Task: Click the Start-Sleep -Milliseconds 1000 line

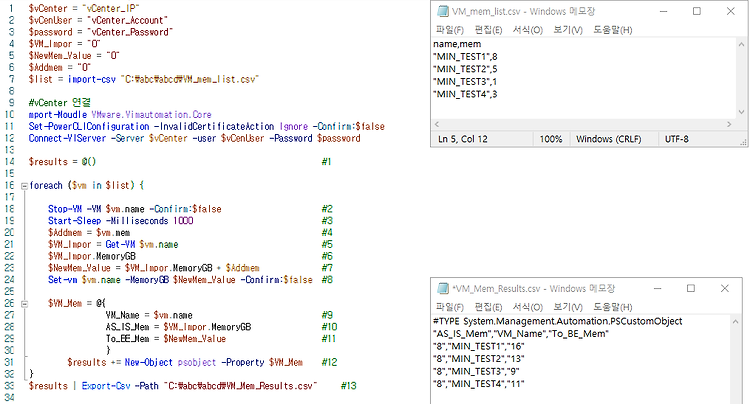Action: (x=121, y=221)
